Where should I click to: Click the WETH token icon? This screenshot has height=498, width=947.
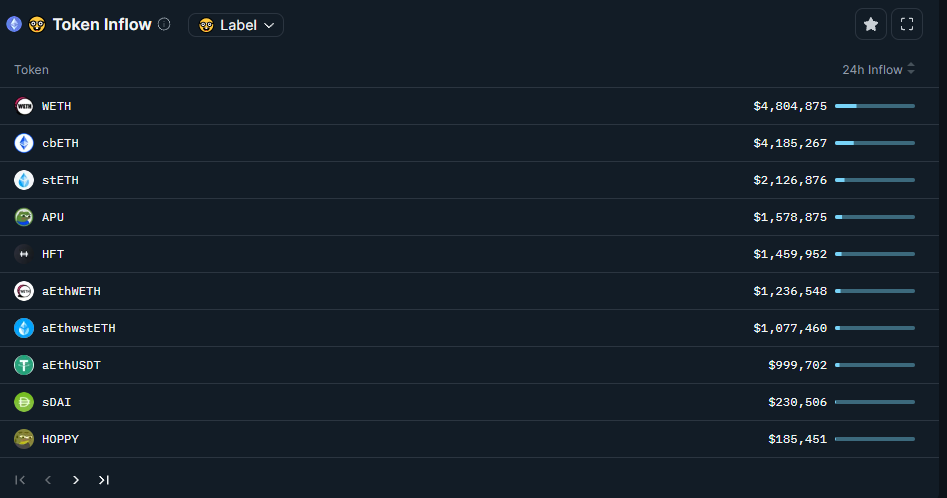point(24,106)
